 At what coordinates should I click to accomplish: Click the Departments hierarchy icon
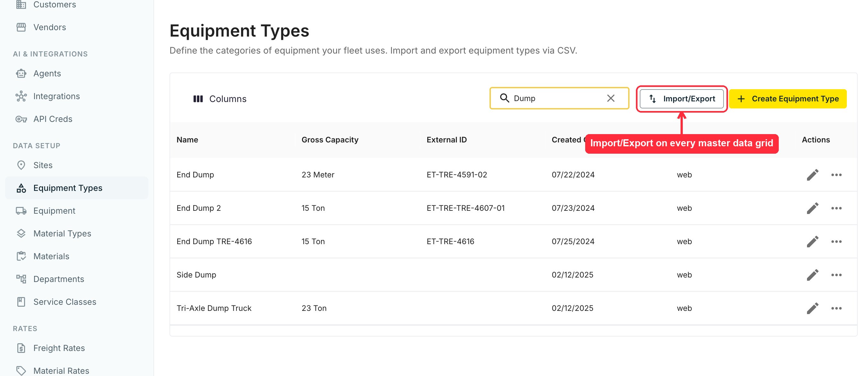point(21,279)
